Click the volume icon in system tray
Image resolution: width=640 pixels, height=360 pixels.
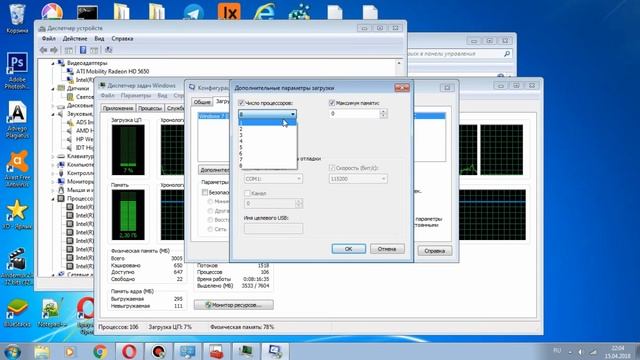point(581,351)
